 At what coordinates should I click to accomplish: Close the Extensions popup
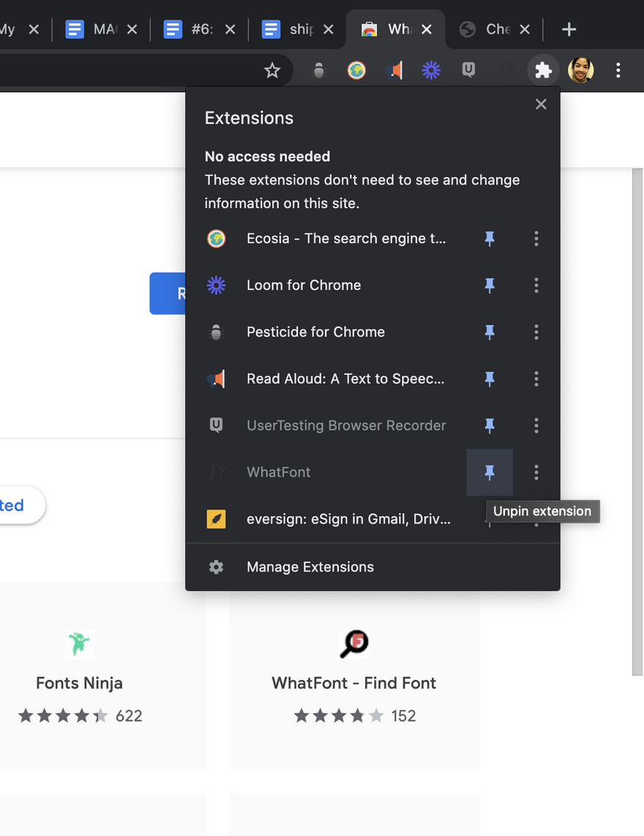coord(541,104)
